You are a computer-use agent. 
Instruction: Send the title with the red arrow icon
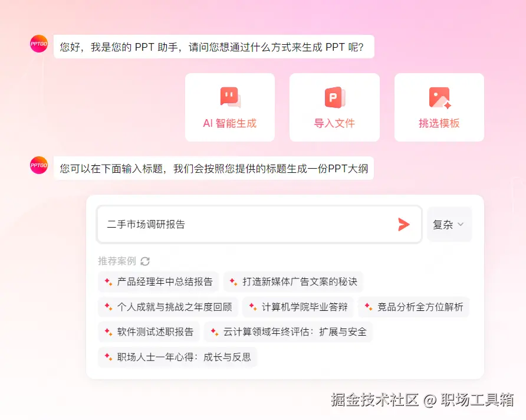(404, 224)
